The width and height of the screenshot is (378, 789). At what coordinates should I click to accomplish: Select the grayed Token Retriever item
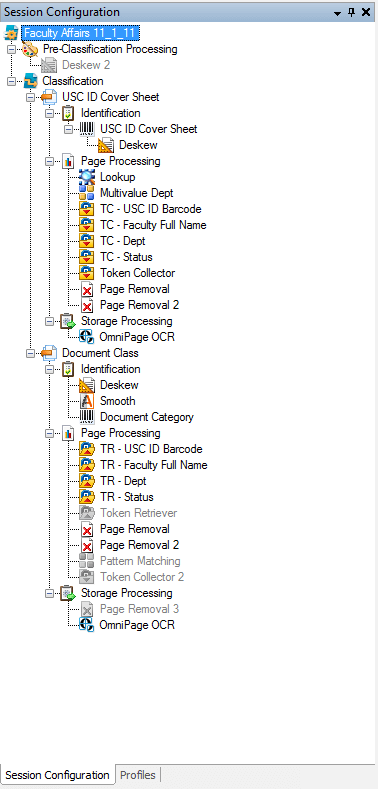(138, 513)
